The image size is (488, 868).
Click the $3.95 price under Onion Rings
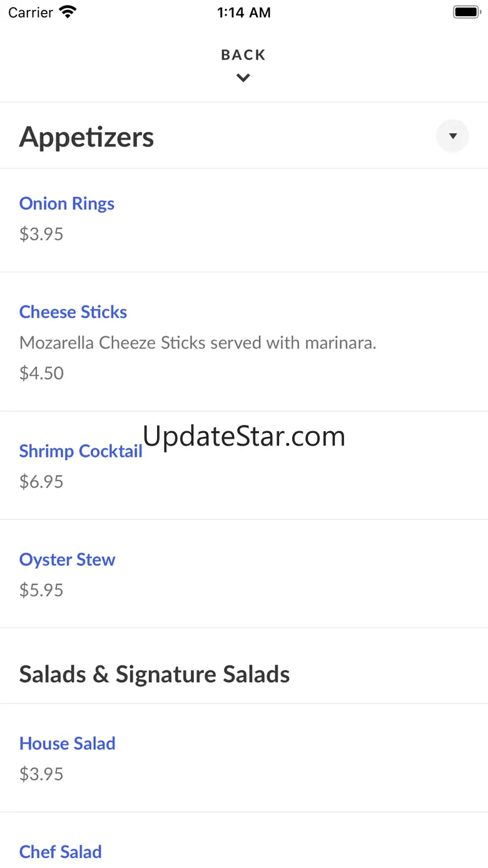click(42, 235)
